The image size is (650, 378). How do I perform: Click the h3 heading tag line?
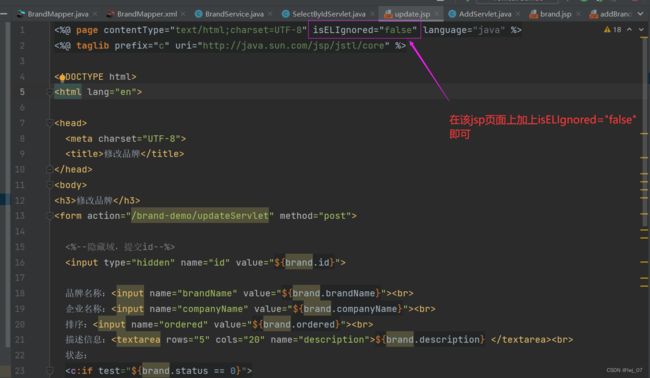[97, 201]
